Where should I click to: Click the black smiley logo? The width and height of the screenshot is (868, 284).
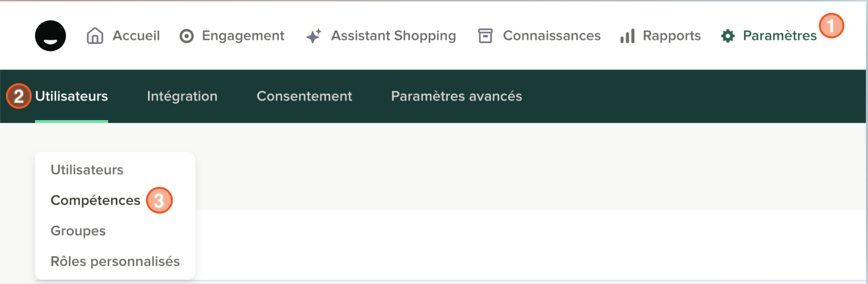pos(50,36)
